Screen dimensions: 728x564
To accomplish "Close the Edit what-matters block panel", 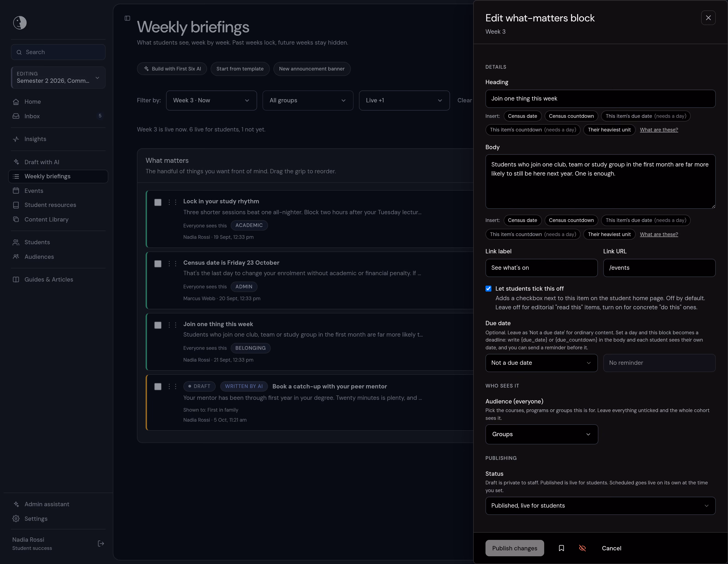I will pyautogui.click(x=708, y=18).
